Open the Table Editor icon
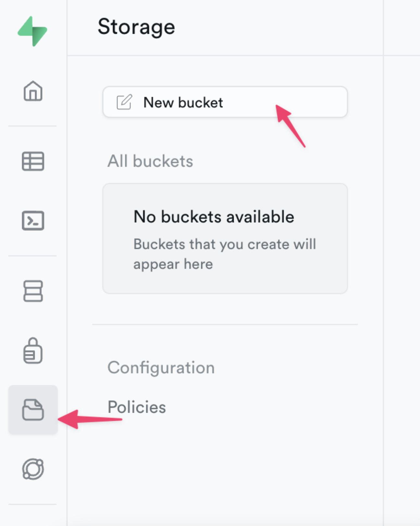The width and height of the screenshot is (420, 526). pyautogui.click(x=33, y=161)
